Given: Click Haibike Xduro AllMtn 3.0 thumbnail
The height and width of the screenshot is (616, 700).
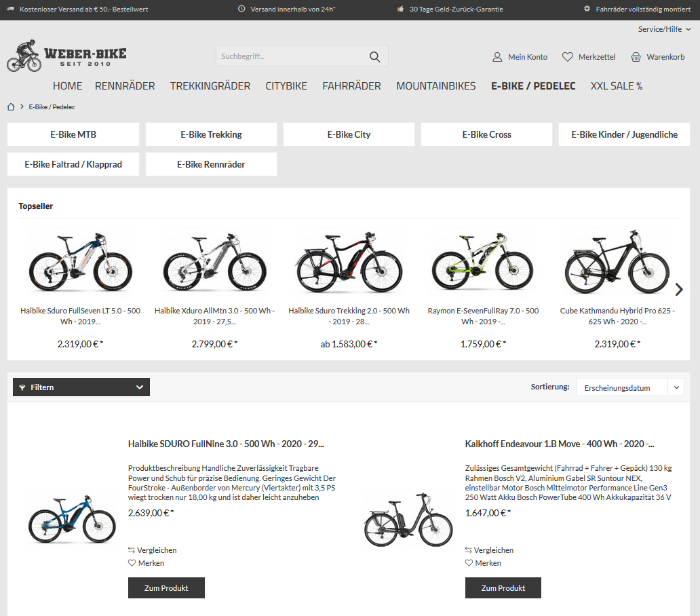Looking at the screenshot, I should [215, 263].
